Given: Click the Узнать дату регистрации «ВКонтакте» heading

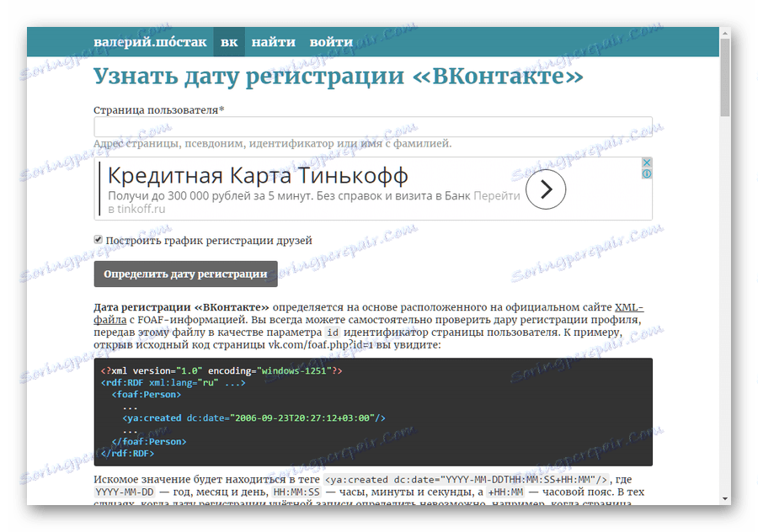Looking at the screenshot, I should point(339,77).
